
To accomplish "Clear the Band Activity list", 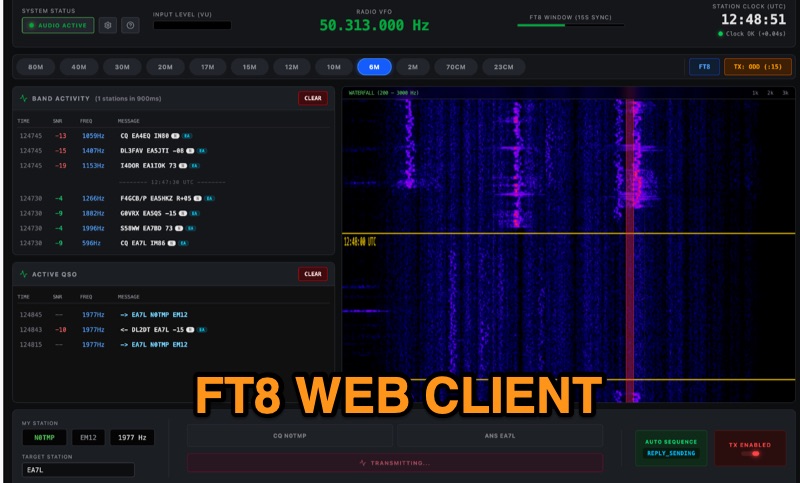I will point(313,98).
